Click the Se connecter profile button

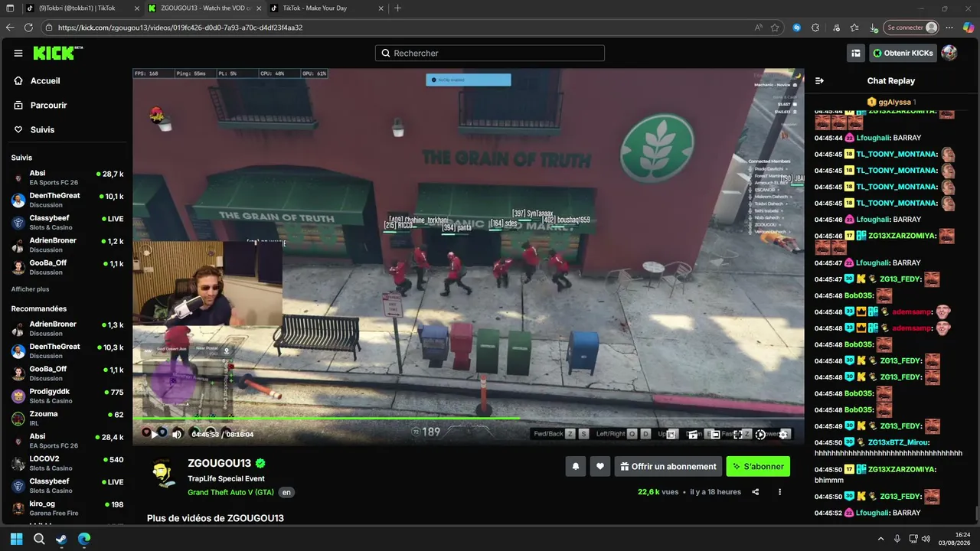pyautogui.click(x=910, y=28)
